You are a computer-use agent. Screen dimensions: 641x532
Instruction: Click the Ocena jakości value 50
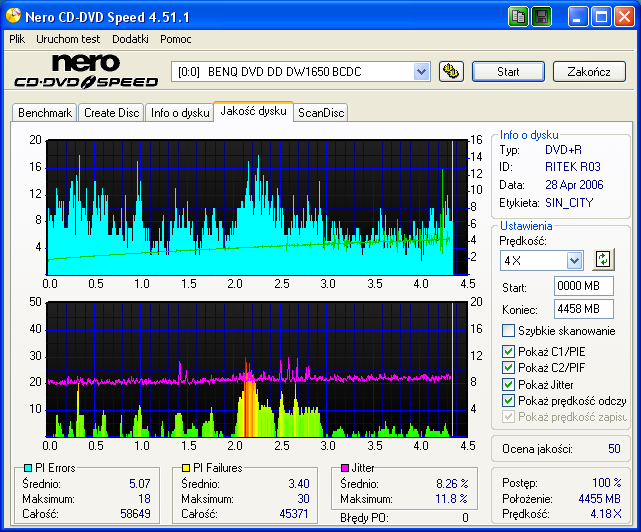click(x=614, y=449)
